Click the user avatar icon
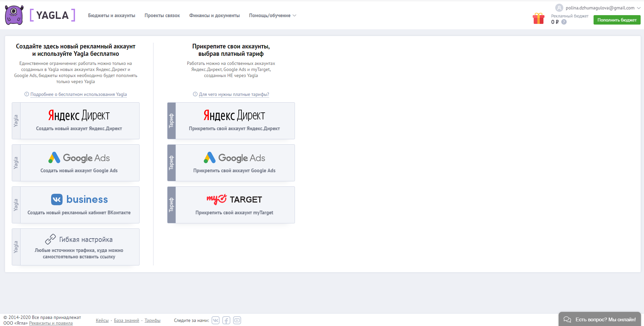The image size is (644, 326). [559, 8]
